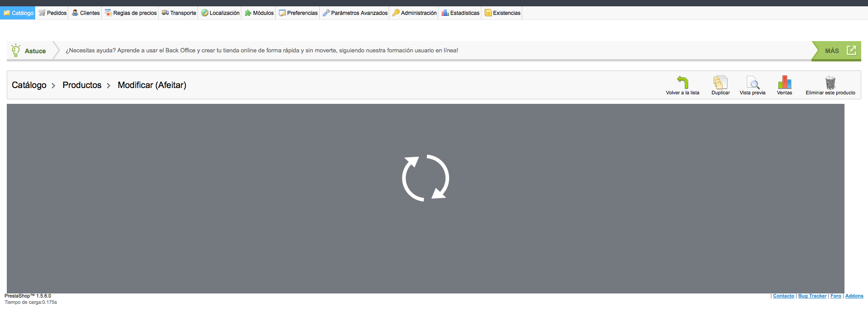Click the 'PrestaShop™ 1.5.6.0' version text
Viewport: 868px width, 335px height.
coord(28,296)
